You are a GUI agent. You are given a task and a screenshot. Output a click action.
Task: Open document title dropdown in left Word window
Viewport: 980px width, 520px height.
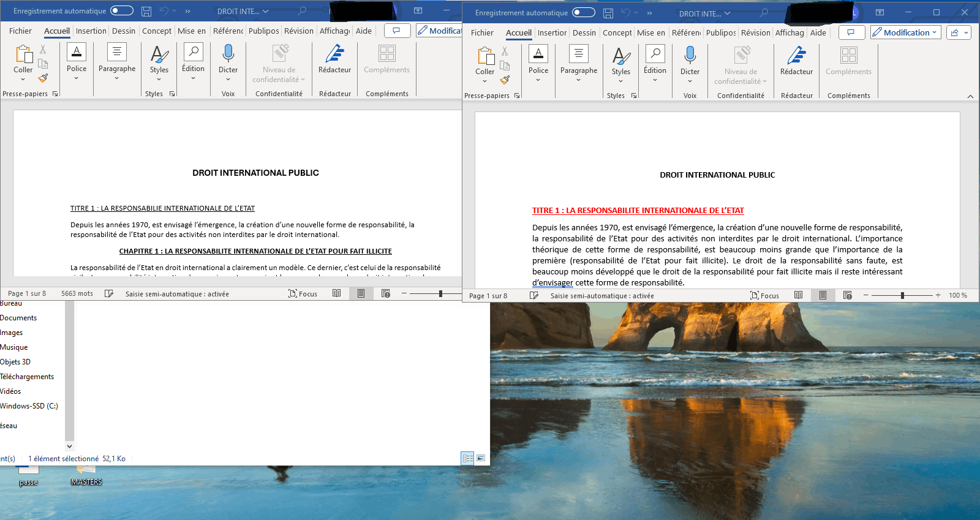click(265, 12)
